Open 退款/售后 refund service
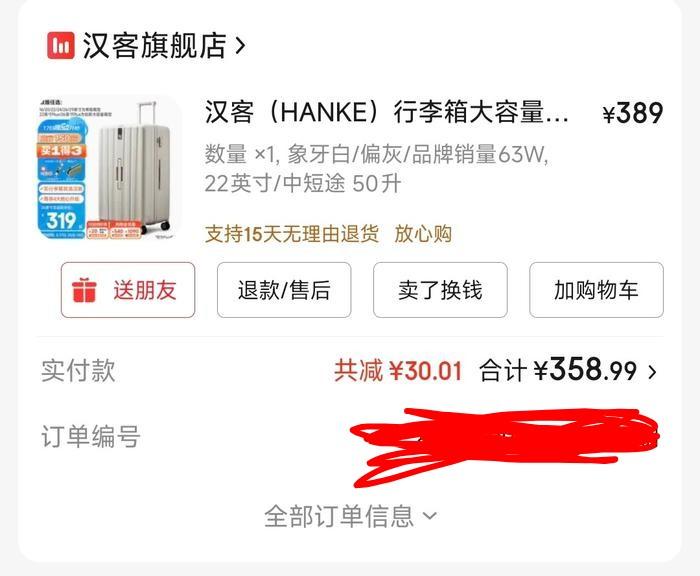Viewport: 700px width, 576px height. (x=284, y=290)
